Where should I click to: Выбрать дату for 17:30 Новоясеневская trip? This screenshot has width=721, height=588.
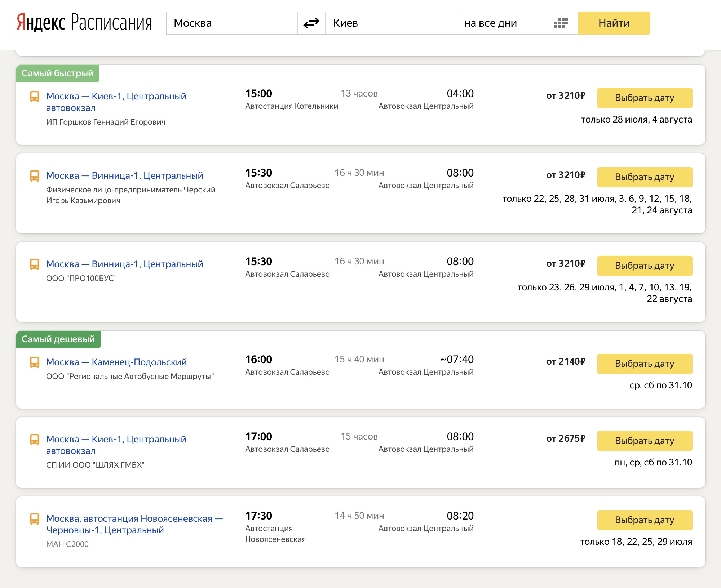coord(645,520)
